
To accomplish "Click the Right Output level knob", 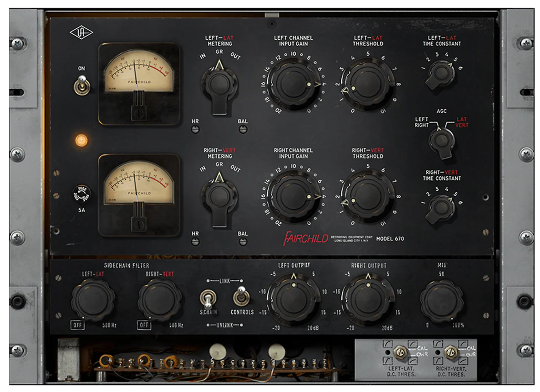I will click(368, 300).
